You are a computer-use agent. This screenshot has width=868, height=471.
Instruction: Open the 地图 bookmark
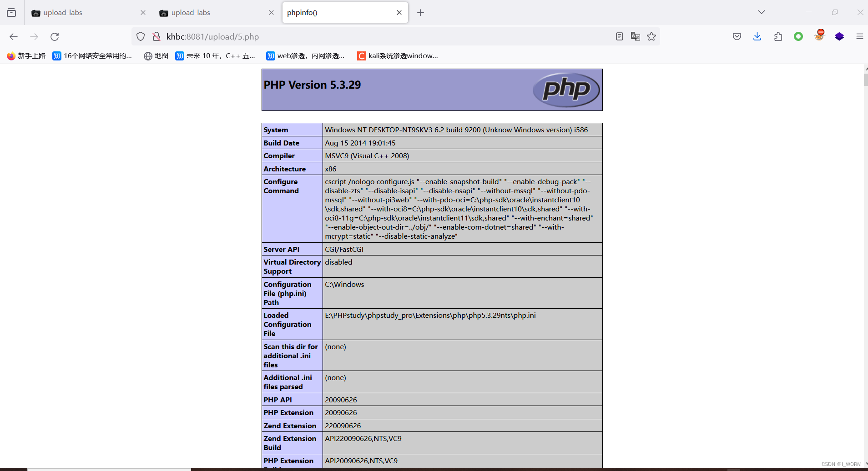coord(156,56)
